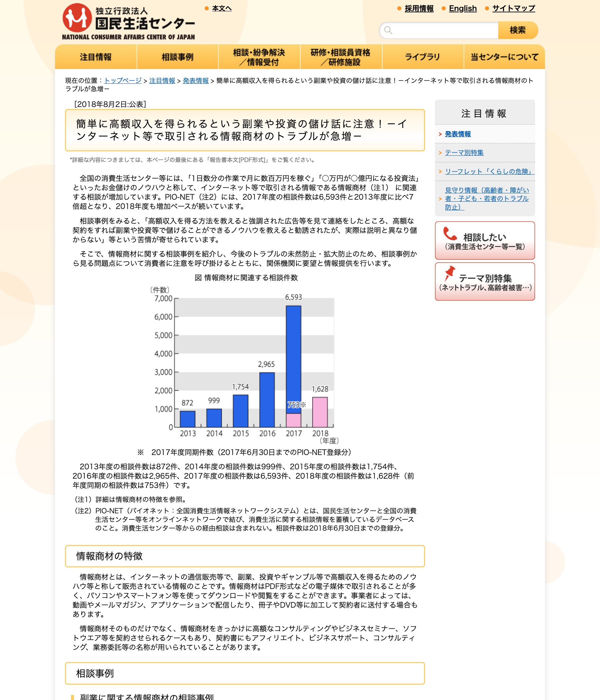Screen dimensions: 600x700
Task: Click the red phone icon on 相談したい banner
Action: point(450,233)
